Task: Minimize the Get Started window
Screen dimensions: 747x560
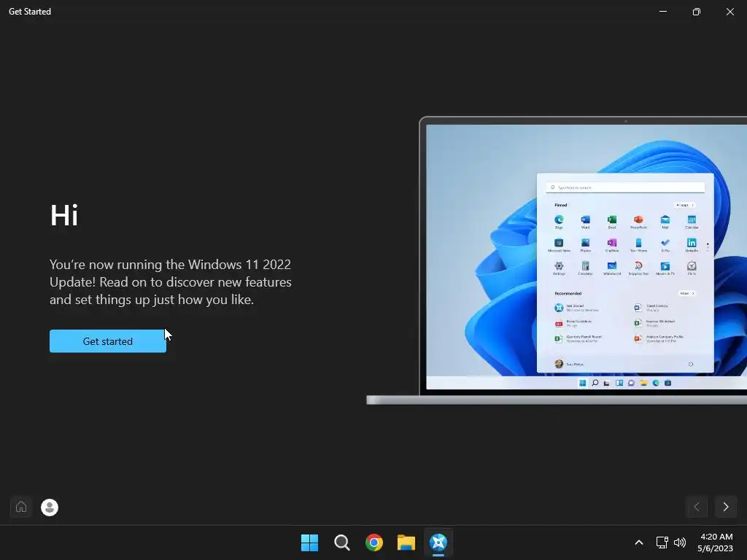Action: (x=662, y=12)
